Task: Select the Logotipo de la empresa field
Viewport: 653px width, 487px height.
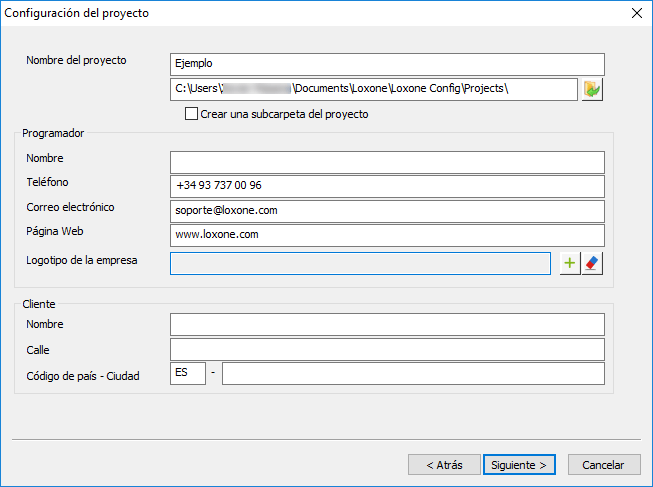Action: click(x=360, y=263)
